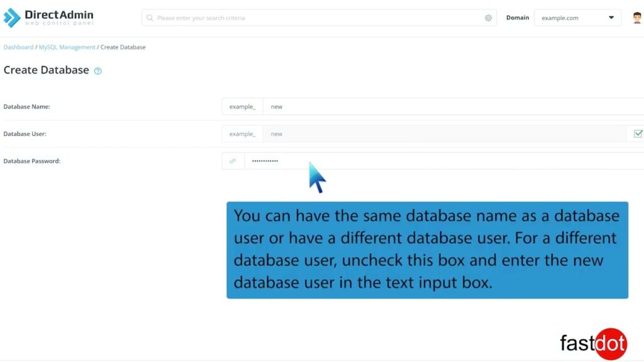Open search settings via gear icon
644x362 pixels.
(x=489, y=18)
